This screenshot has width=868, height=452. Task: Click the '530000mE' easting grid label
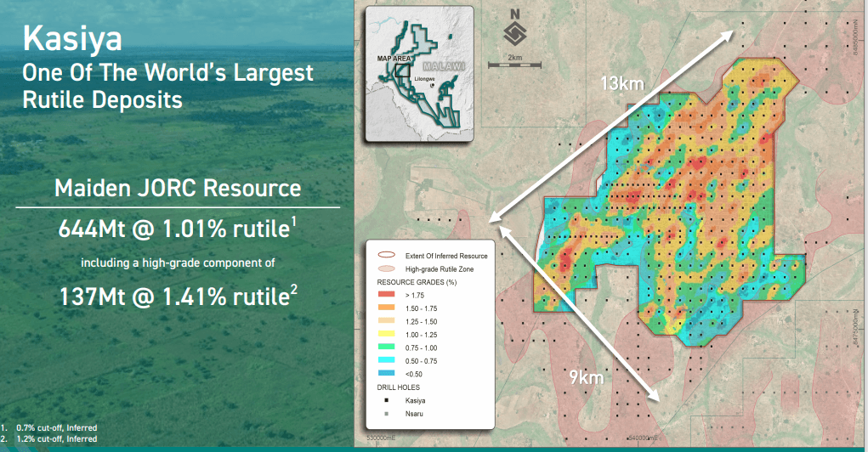tap(382, 438)
